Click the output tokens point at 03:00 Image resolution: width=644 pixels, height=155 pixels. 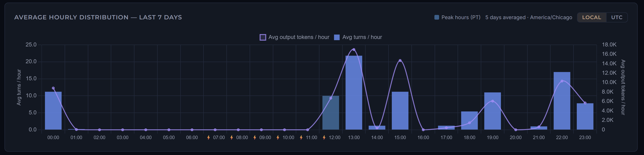coord(122,130)
